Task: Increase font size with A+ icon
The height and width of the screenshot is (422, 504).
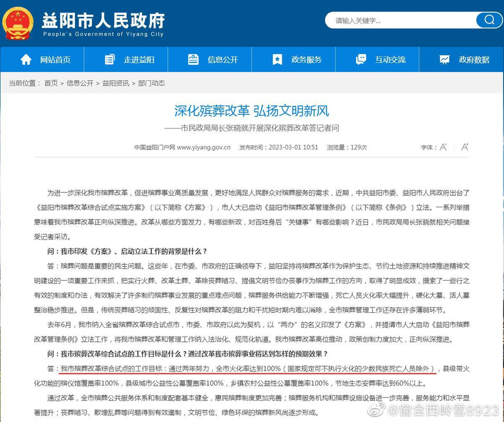Action: (465, 147)
